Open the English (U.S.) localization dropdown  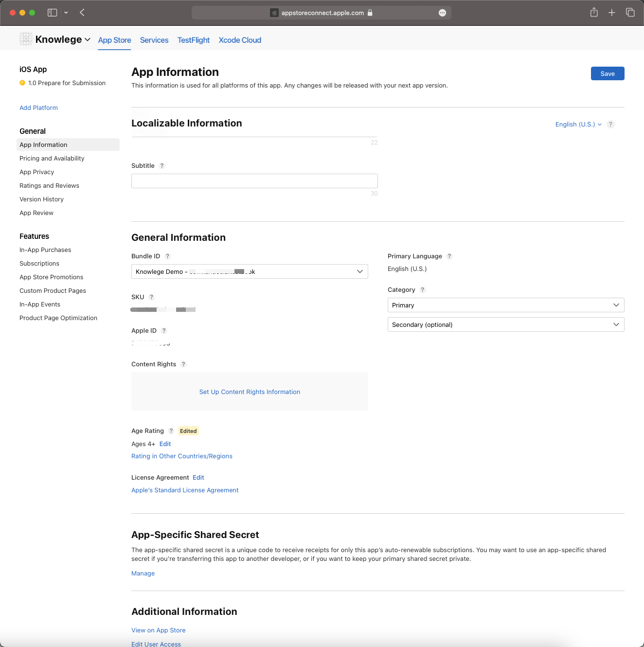point(578,125)
